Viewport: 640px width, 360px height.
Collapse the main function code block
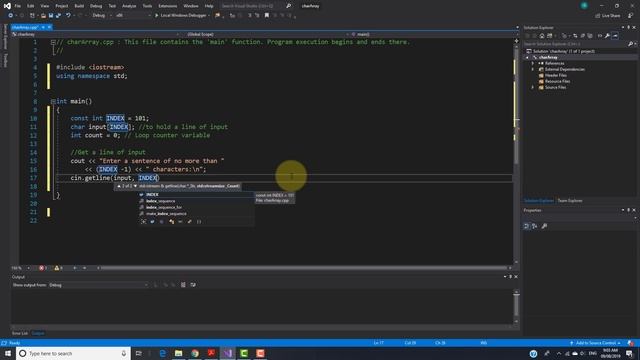[x=53, y=101]
